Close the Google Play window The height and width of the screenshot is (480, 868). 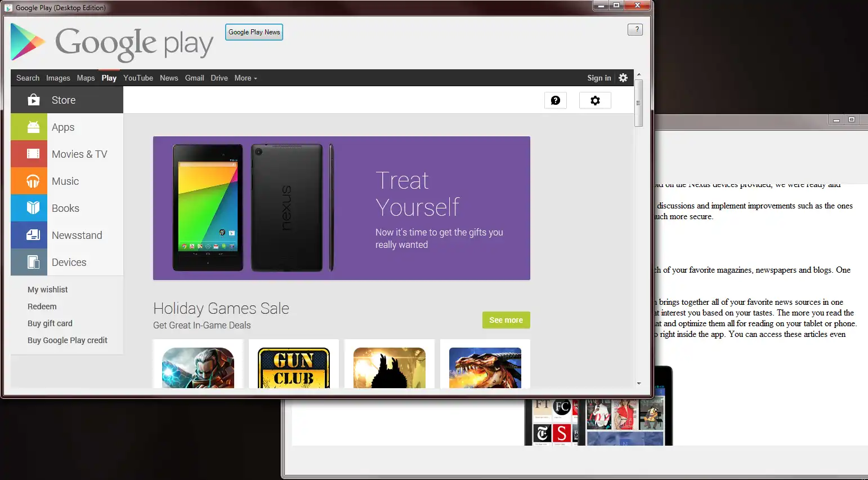(637, 6)
